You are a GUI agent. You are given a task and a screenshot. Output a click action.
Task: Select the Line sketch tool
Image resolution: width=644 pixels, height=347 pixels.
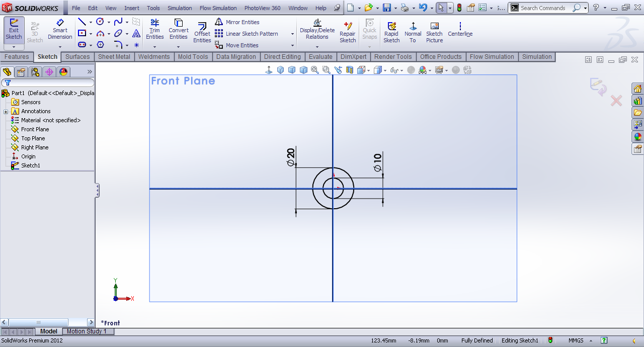(82, 22)
